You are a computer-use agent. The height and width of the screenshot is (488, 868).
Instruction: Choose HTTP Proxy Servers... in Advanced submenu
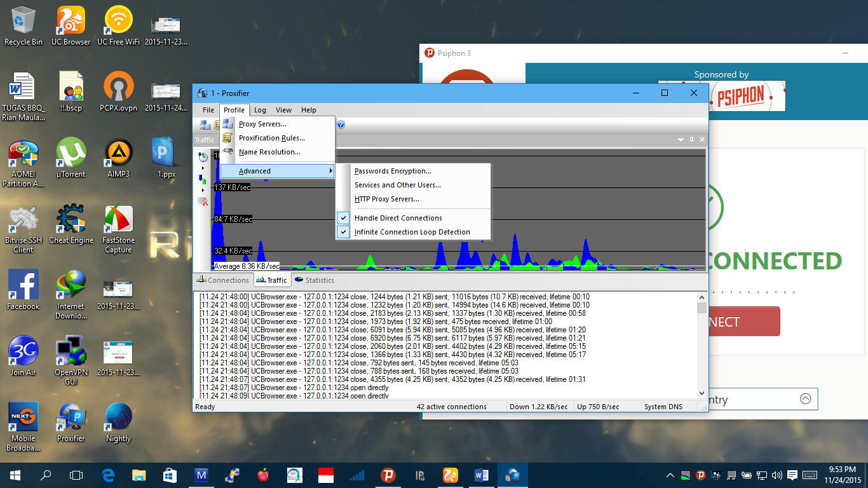[x=413, y=199]
